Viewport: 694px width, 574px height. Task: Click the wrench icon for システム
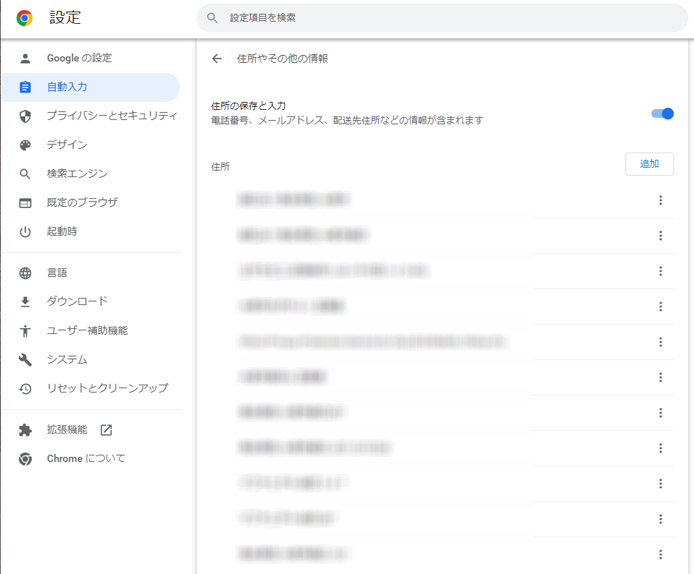[x=25, y=360]
